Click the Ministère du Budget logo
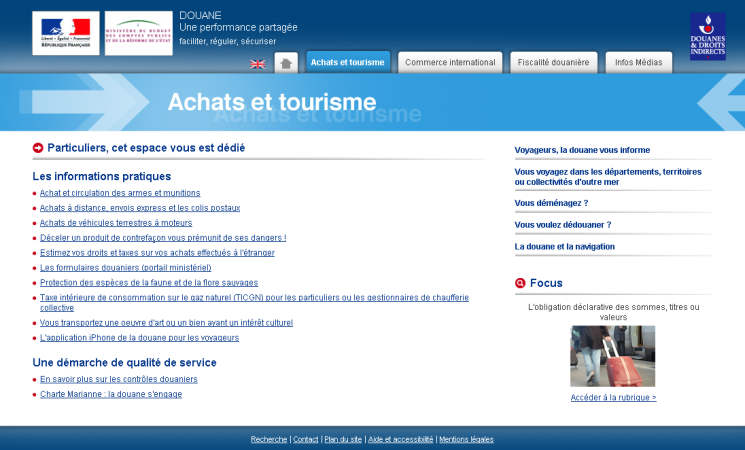This screenshot has height=450, width=745. (x=139, y=33)
